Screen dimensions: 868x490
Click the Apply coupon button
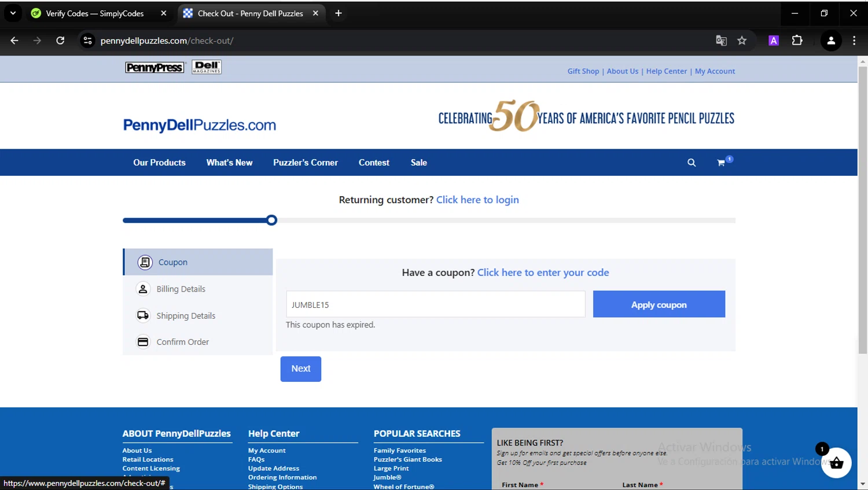pyautogui.click(x=659, y=304)
